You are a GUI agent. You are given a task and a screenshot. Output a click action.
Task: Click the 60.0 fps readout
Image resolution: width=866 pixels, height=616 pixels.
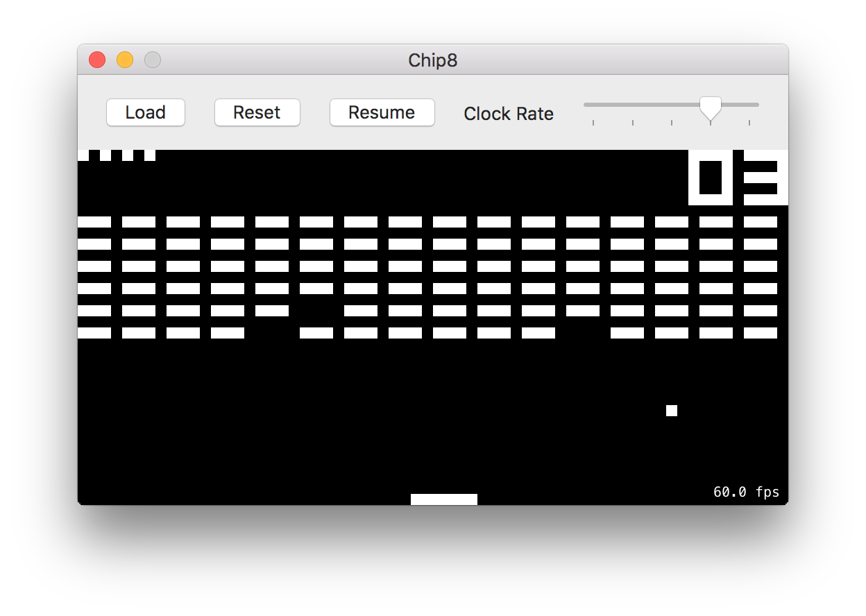point(746,492)
